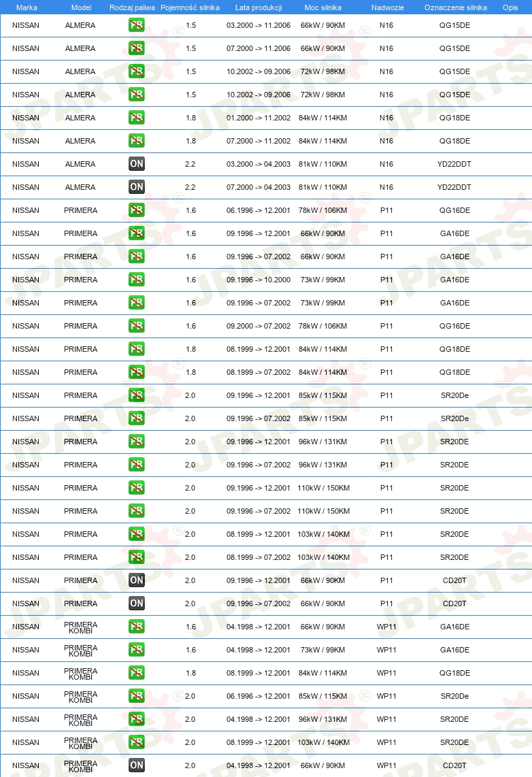Screen dimensions: 532x777
Task: Select the date cell '01.2000 -> 11.2002'
Action: 259,118
